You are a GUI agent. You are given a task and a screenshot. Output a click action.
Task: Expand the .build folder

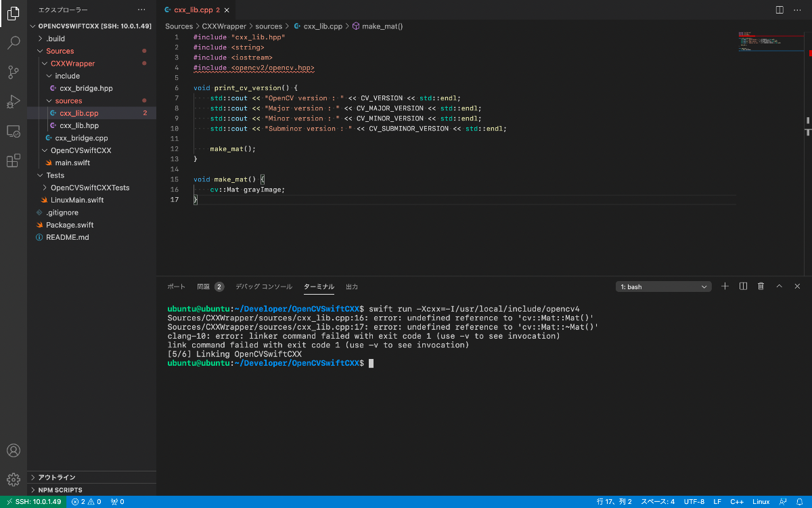pos(91,39)
